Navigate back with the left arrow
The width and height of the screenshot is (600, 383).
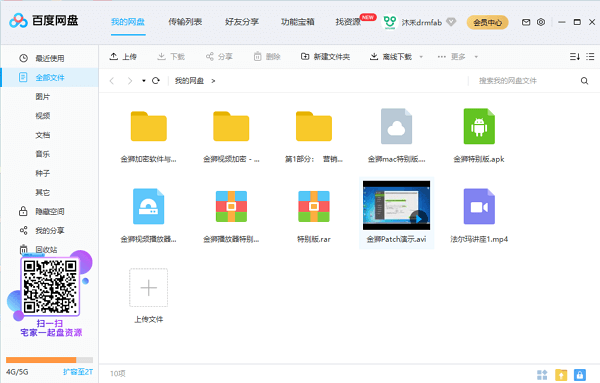(112, 81)
